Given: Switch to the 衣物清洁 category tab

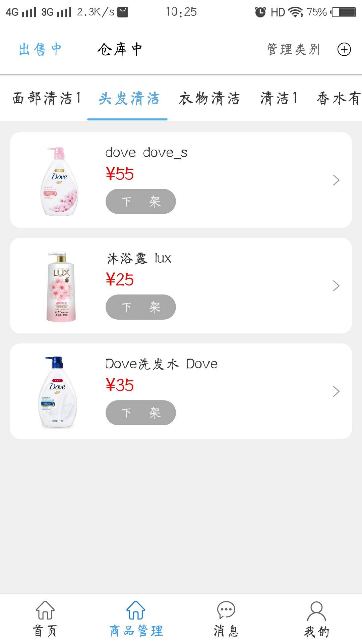Looking at the screenshot, I should (209, 99).
